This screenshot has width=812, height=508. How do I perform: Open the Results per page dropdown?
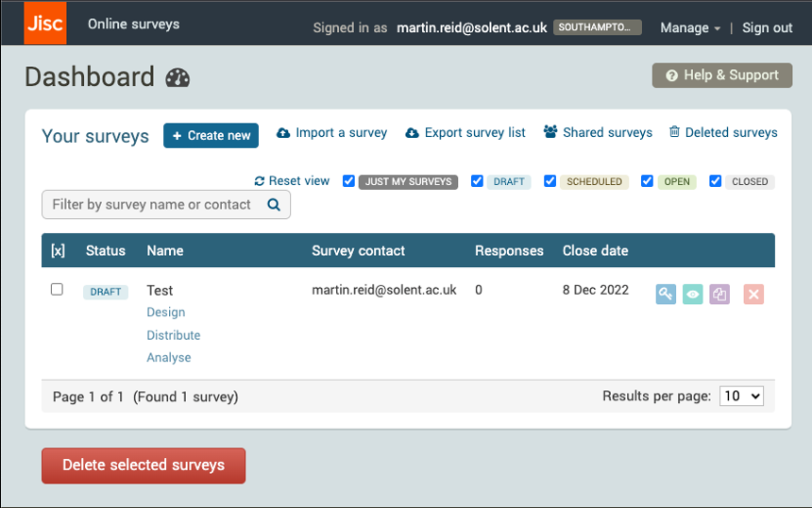tap(741, 397)
